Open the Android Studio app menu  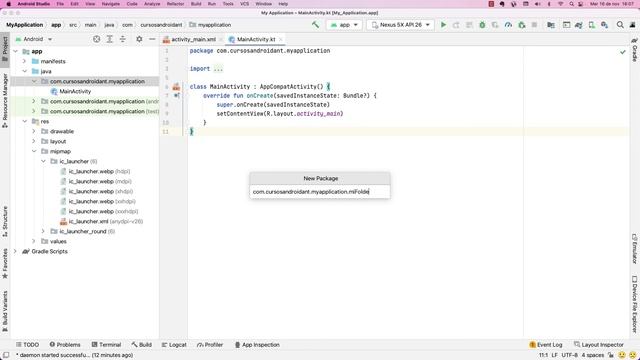click(x=33, y=4)
